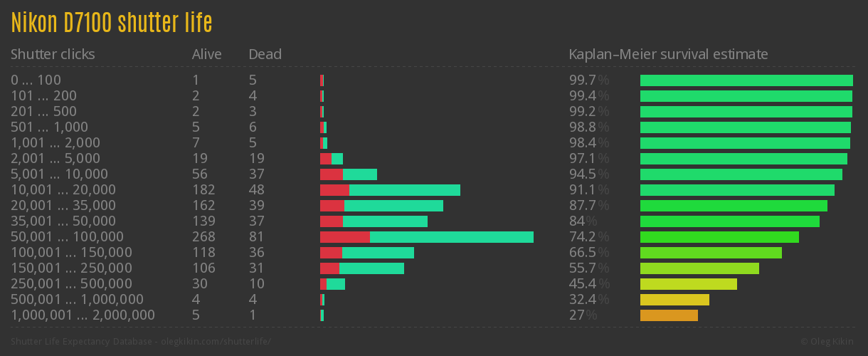Click the orange 27% survival bar
Image resolution: width=868 pixels, height=356 pixels.
(669, 315)
